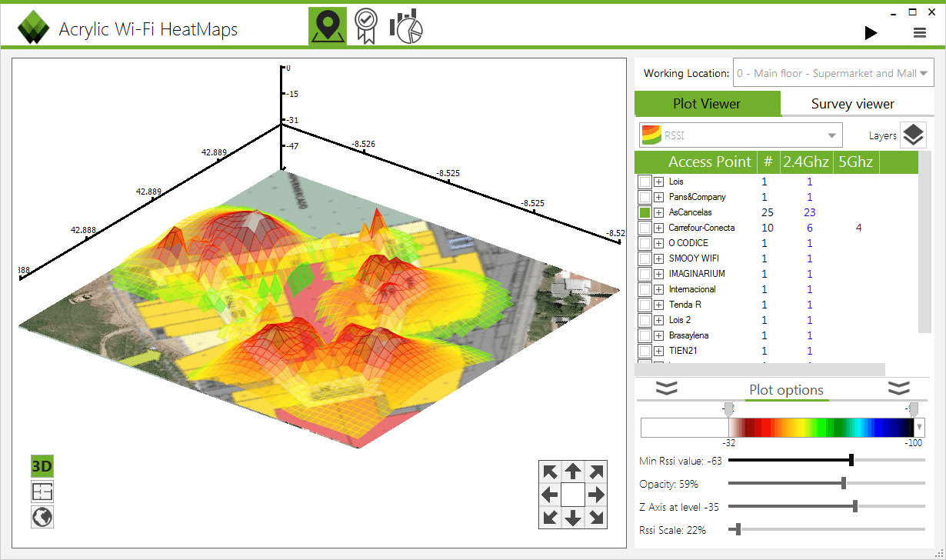Screen dimensions: 946x560
Task: Adjust the Opacity slider handle
Action: [x=844, y=483]
